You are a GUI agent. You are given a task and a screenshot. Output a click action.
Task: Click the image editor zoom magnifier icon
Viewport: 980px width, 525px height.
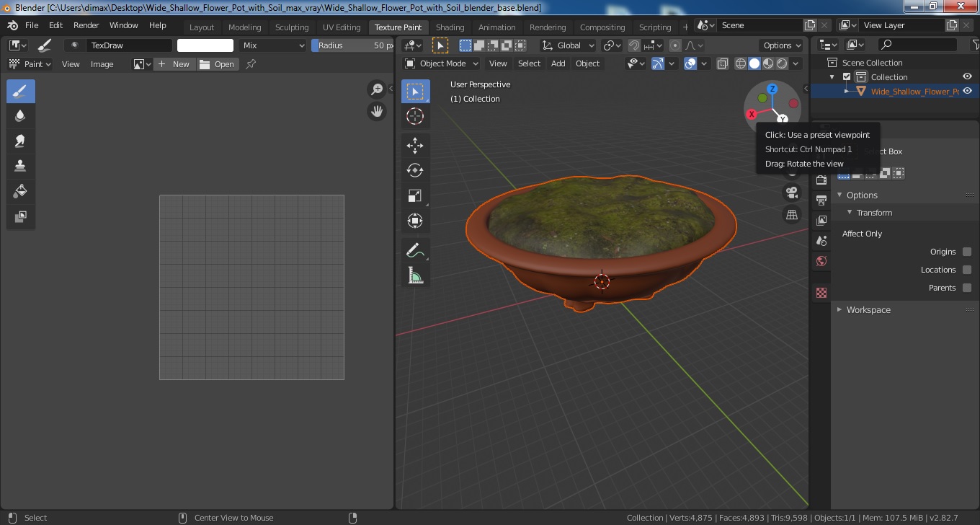(x=377, y=89)
